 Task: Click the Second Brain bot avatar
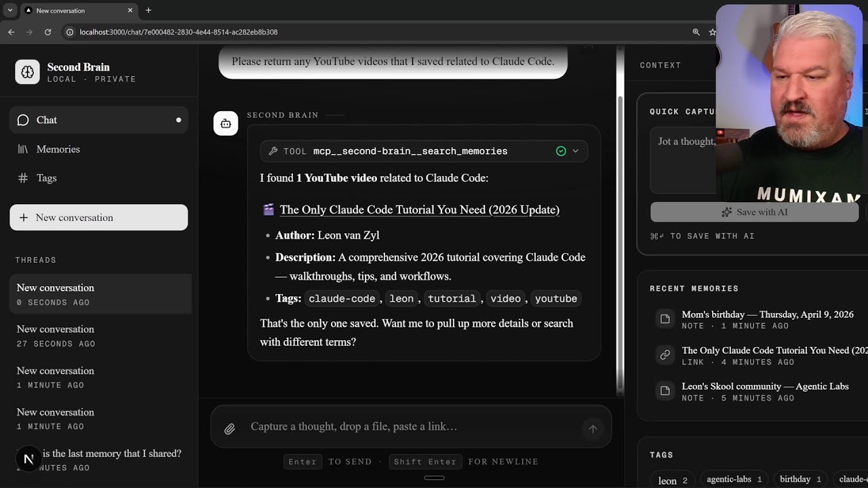pos(226,123)
